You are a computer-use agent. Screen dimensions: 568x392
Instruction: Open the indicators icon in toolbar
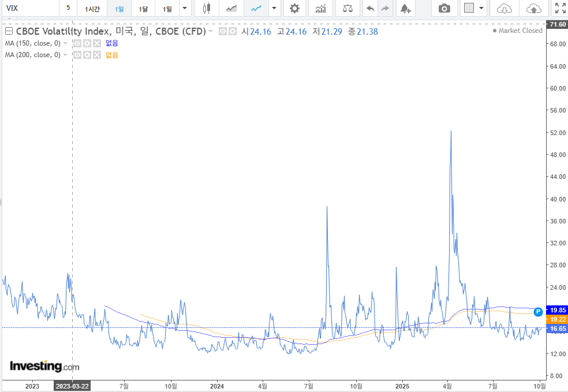tap(320, 8)
